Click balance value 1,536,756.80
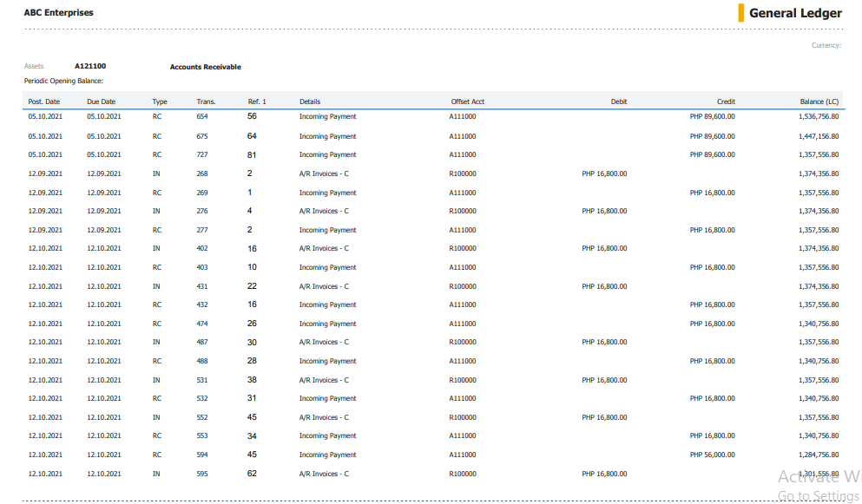The height and width of the screenshot is (504, 862). pyautogui.click(x=819, y=116)
